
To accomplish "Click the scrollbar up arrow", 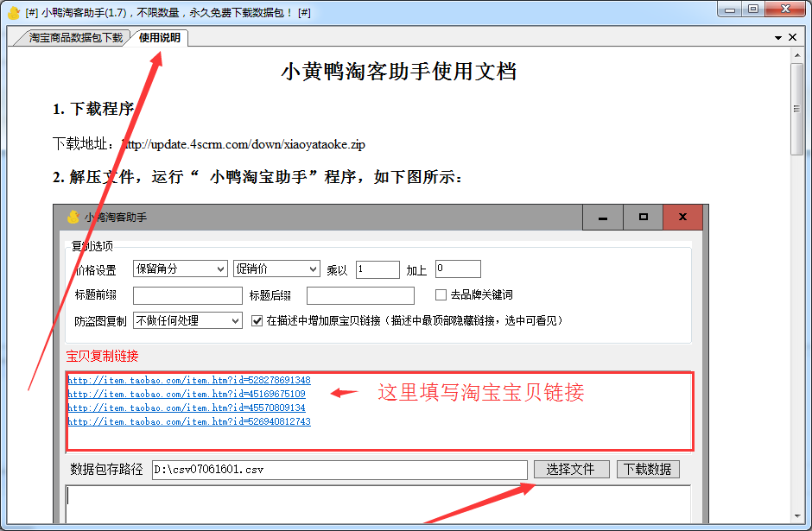I will tap(797, 55).
